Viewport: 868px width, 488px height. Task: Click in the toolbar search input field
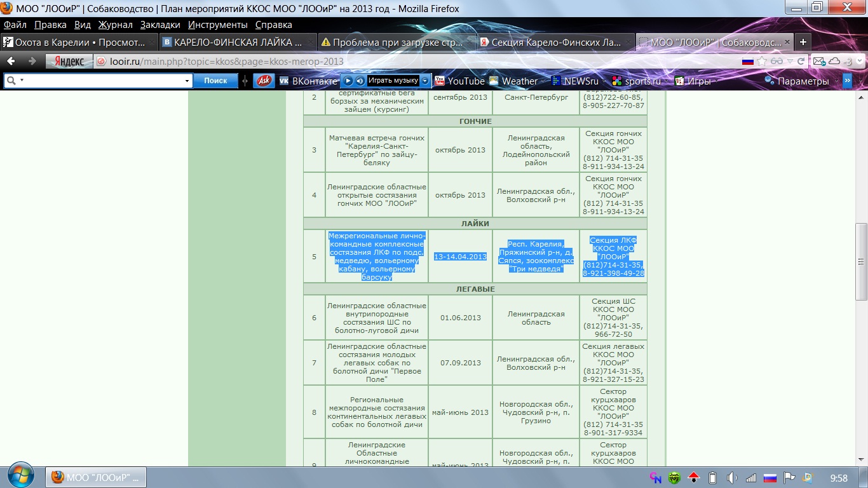[x=102, y=81]
